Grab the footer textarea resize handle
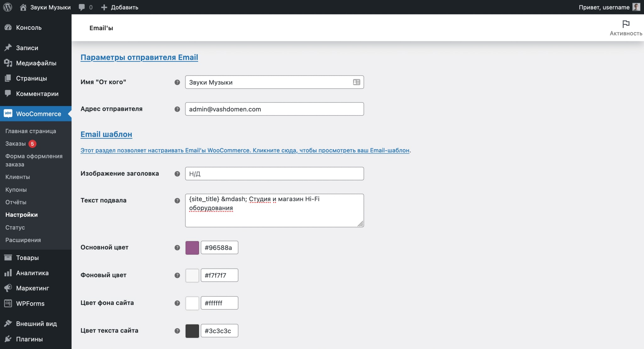This screenshot has height=349, width=644. (361, 224)
